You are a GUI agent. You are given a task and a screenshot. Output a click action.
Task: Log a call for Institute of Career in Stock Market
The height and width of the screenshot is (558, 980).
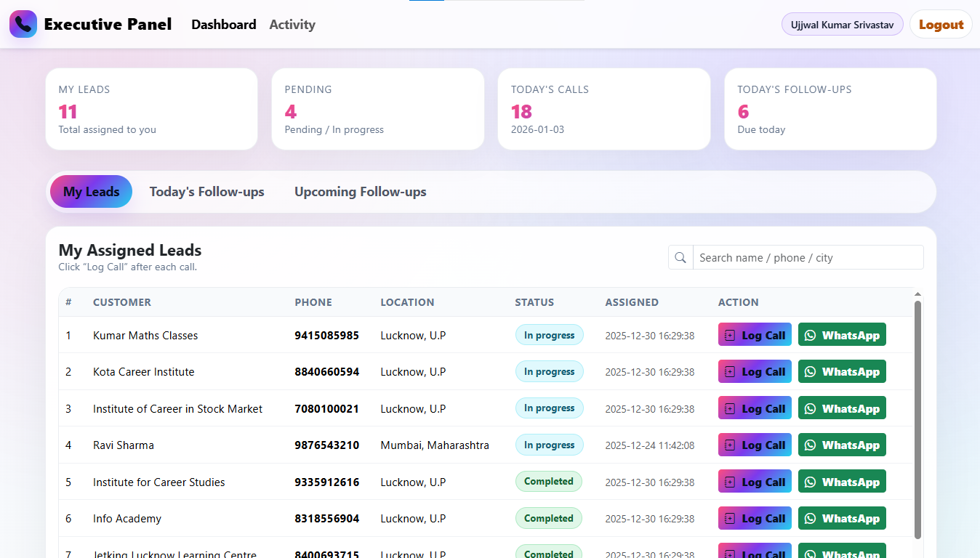pos(755,408)
